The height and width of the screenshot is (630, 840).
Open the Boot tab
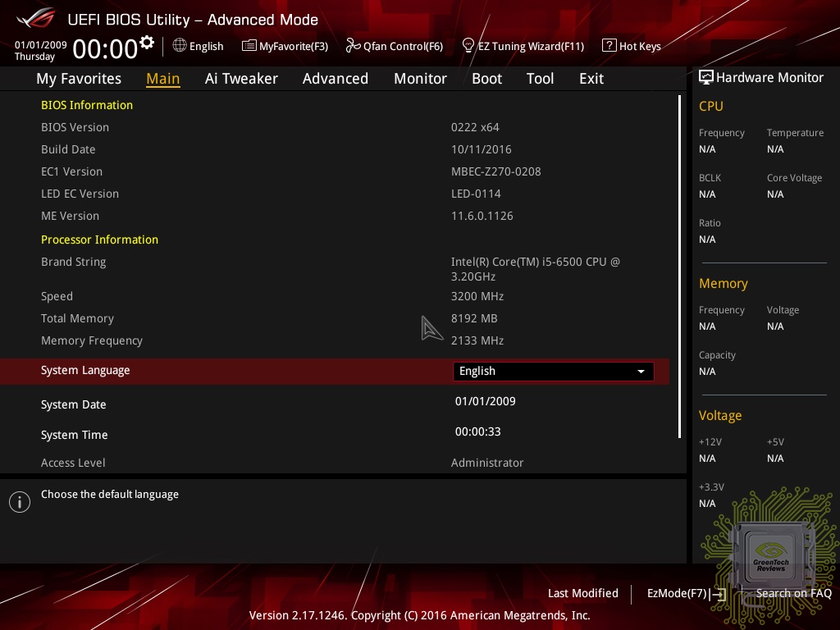[x=486, y=79]
